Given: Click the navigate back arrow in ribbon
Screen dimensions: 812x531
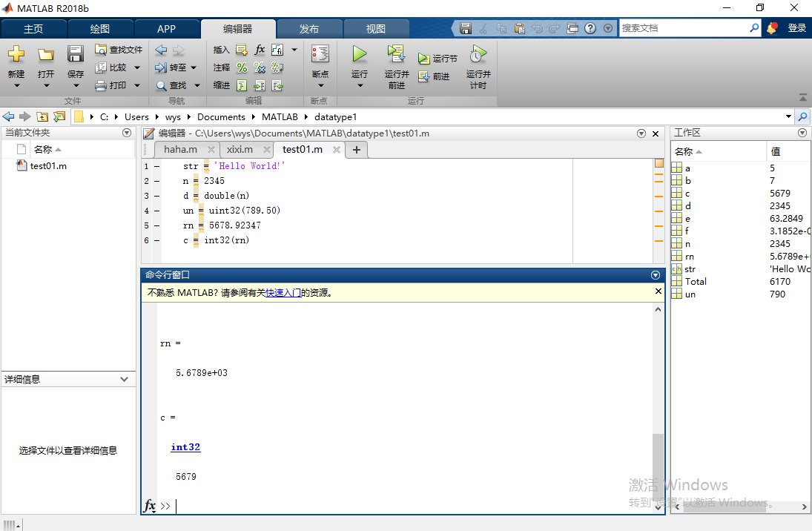Looking at the screenshot, I should tap(161, 50).
